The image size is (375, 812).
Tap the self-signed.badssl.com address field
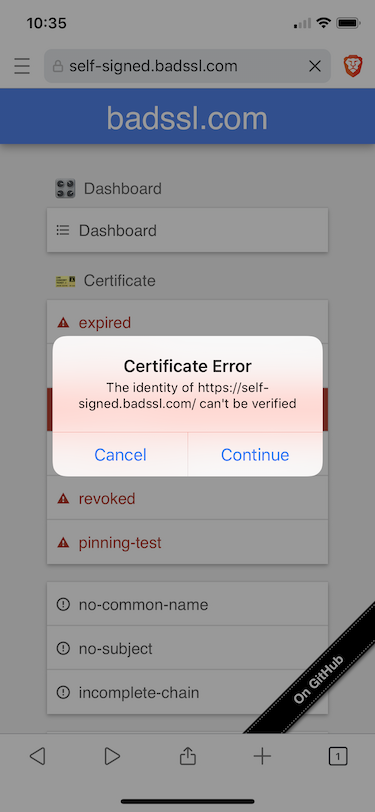click(188, 66)
